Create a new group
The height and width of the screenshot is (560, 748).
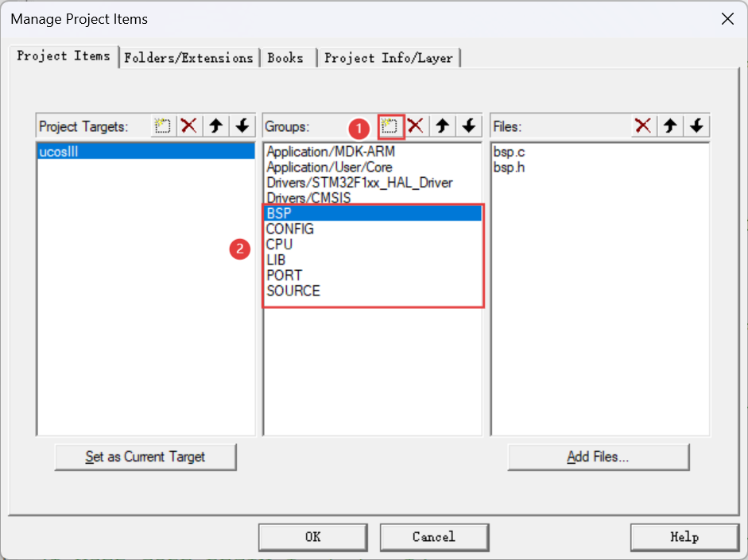(x=390, y=126)
